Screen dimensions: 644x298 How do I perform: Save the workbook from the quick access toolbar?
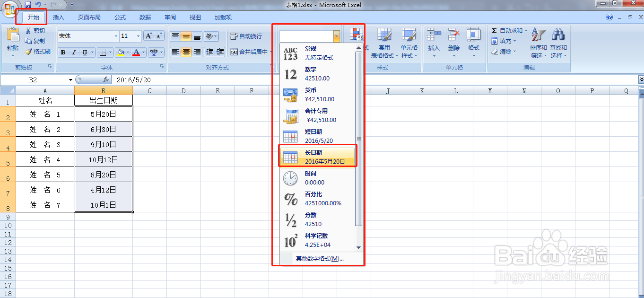click(x=28, y=5)
